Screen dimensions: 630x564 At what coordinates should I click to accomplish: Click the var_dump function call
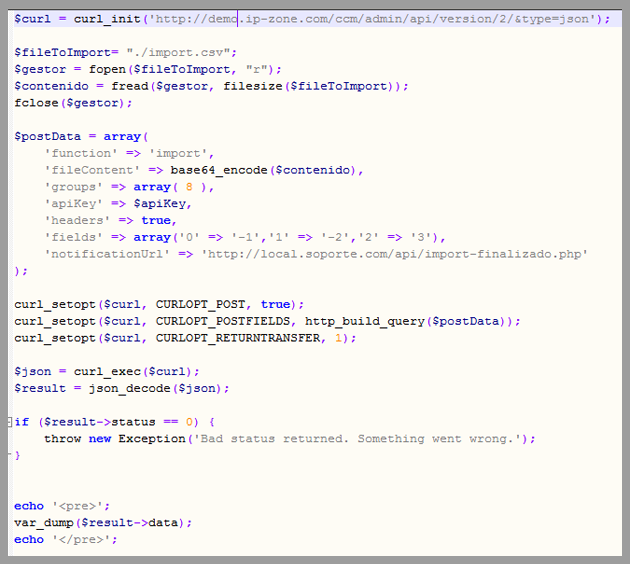pos(44,523)
